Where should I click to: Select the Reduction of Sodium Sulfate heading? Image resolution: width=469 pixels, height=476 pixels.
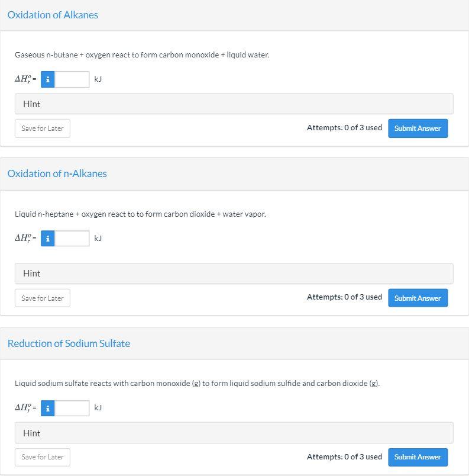click(x=69, y=343)
